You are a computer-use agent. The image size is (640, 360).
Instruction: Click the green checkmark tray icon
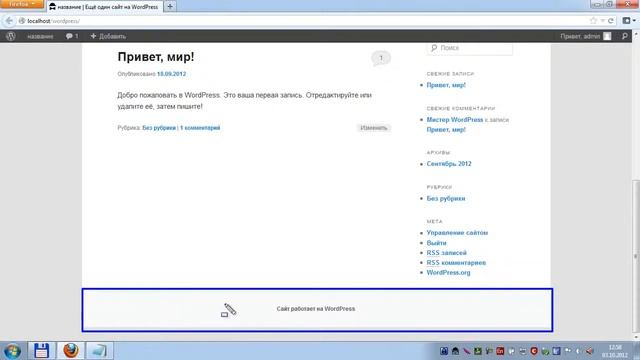545,351
